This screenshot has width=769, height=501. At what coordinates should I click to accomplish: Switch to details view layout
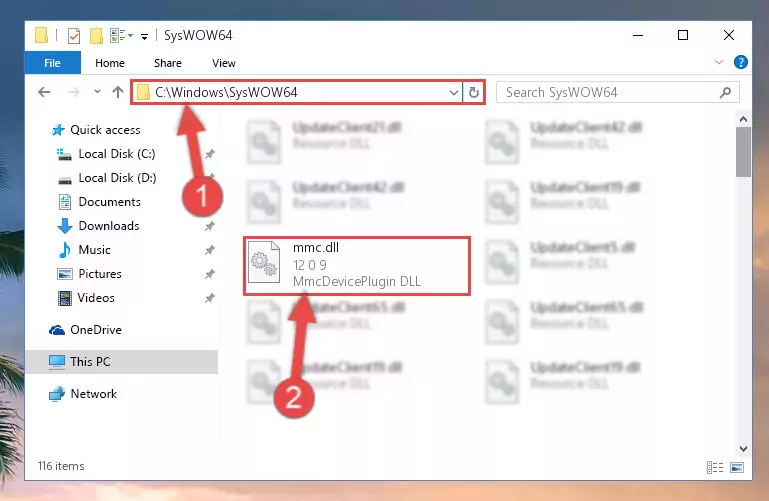(715, 467)
